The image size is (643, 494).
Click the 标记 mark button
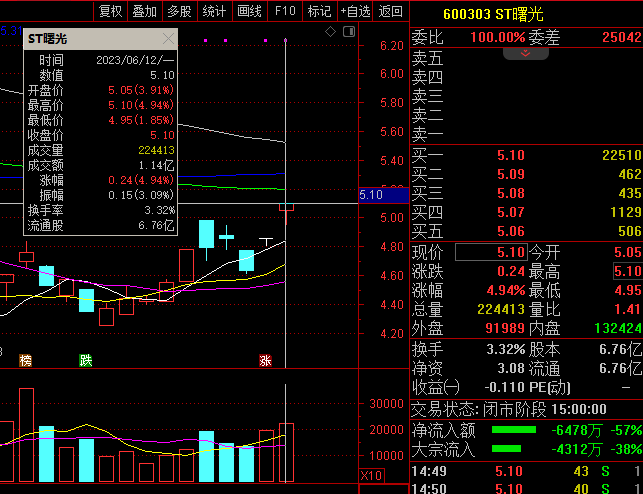tap(319, 11)
